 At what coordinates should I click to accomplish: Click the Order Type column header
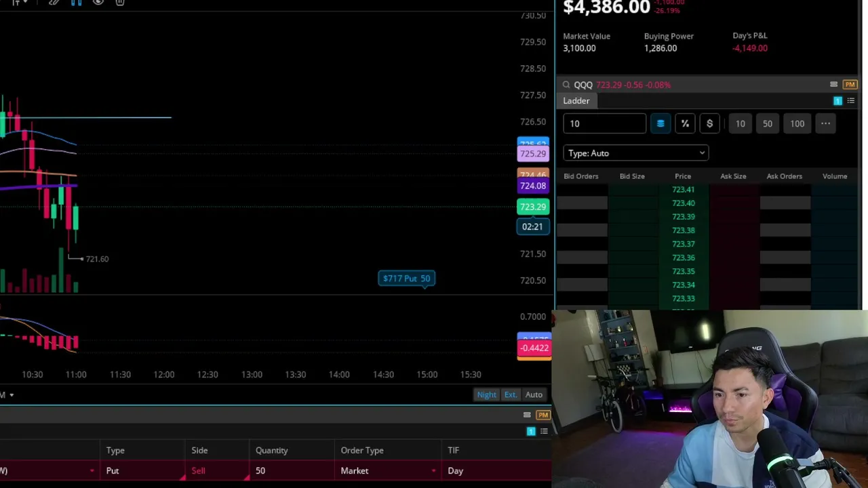[x=362, y=451]
